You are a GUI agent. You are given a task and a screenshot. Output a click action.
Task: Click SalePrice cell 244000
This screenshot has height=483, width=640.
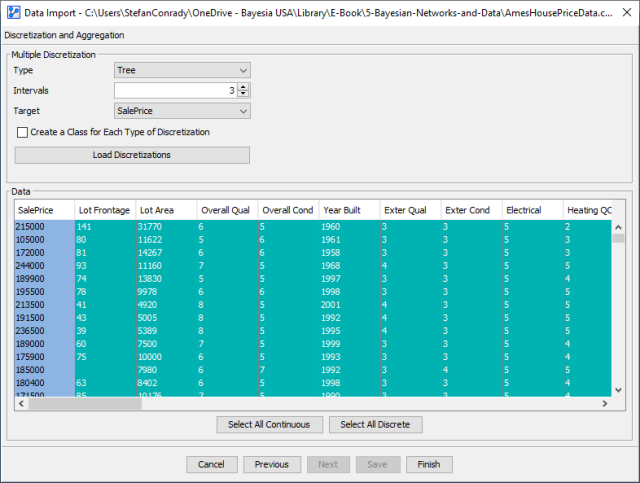coord(45,266)
